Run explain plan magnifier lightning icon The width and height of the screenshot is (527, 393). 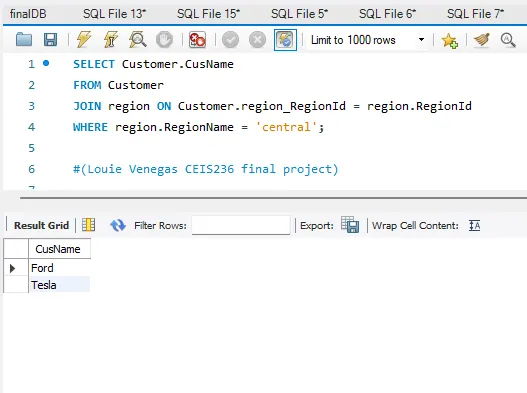coord(137,40)
